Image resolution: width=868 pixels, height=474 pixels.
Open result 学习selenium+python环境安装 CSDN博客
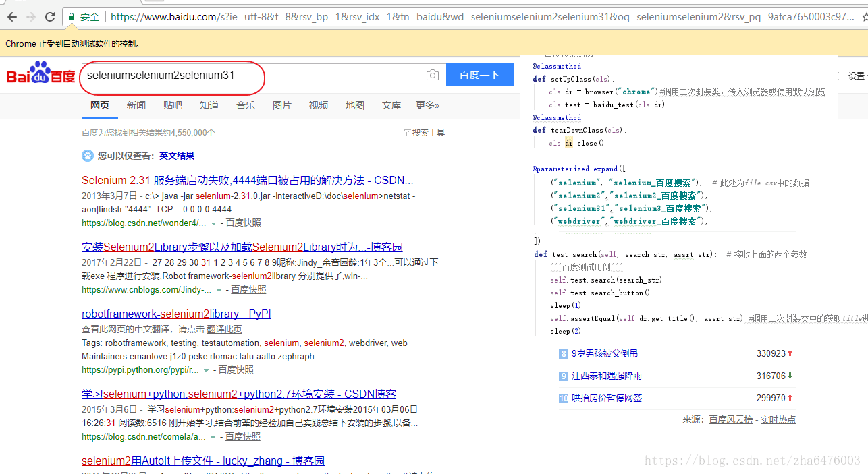pos(239,394)
